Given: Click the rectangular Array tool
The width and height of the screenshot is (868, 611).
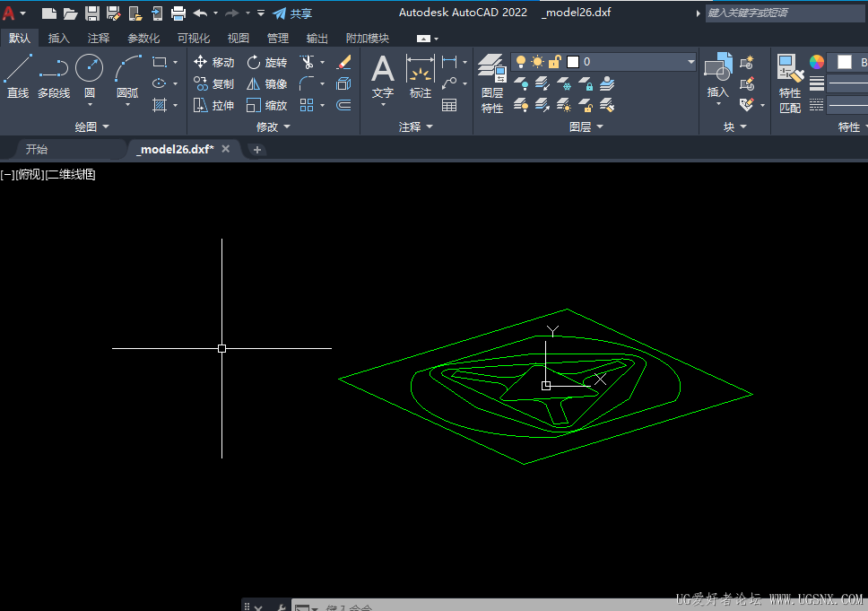Looking at the screenshot, I should point(307,105).
